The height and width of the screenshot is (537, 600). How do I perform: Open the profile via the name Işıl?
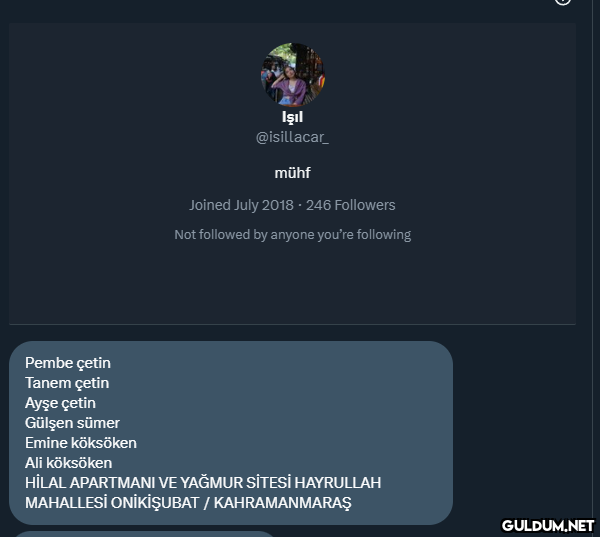(x=292, y=117)
